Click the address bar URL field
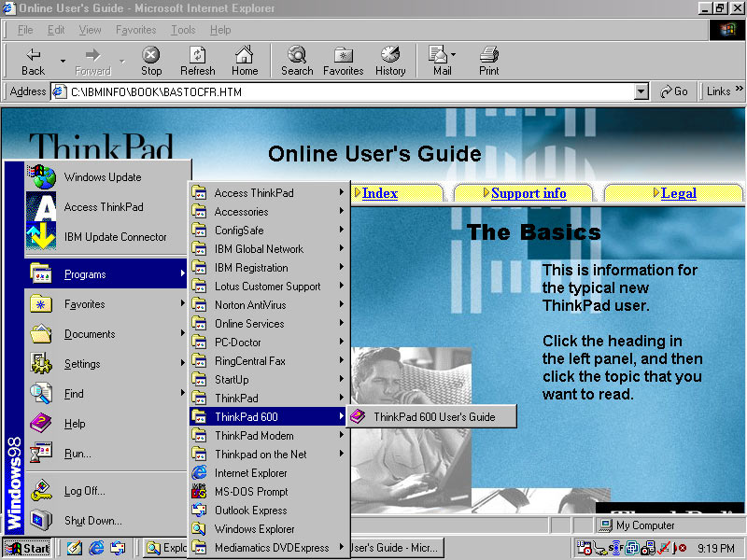This screenshot has width=747, height=560. click(349, 91)
